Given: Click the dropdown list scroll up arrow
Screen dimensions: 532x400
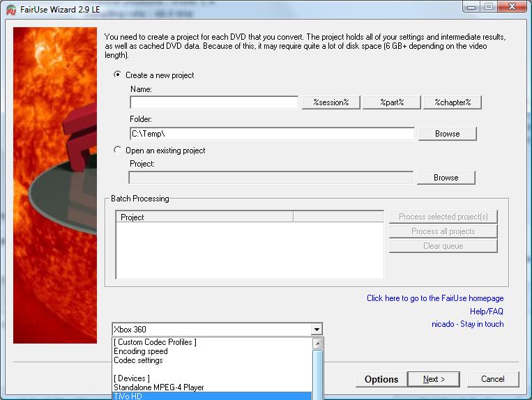Looking at the screenshot, I should pyautogui.click(x=317, y=344).
